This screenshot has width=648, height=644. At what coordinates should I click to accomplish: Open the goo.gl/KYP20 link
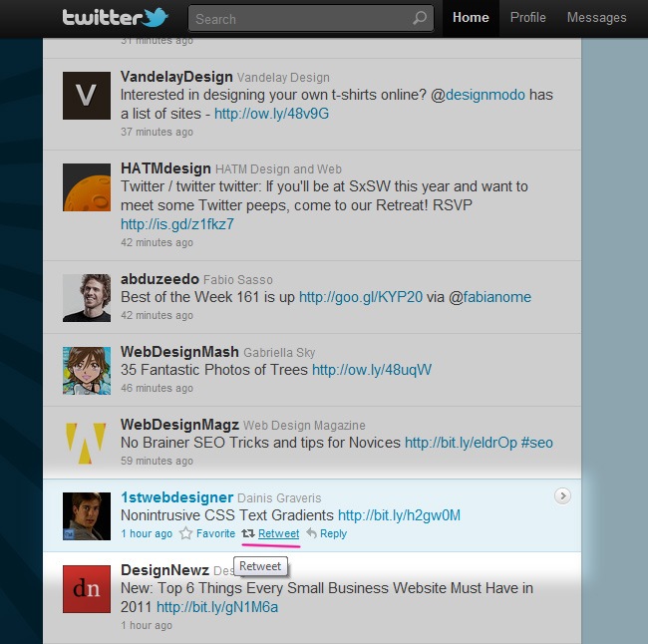[361, 297]
